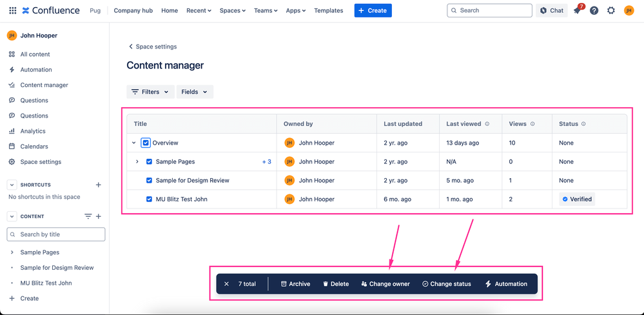This screenshot has height=315, width=644.
Task: Click the John Hooper space avatar in sidebar
Action: pos(12,36)
